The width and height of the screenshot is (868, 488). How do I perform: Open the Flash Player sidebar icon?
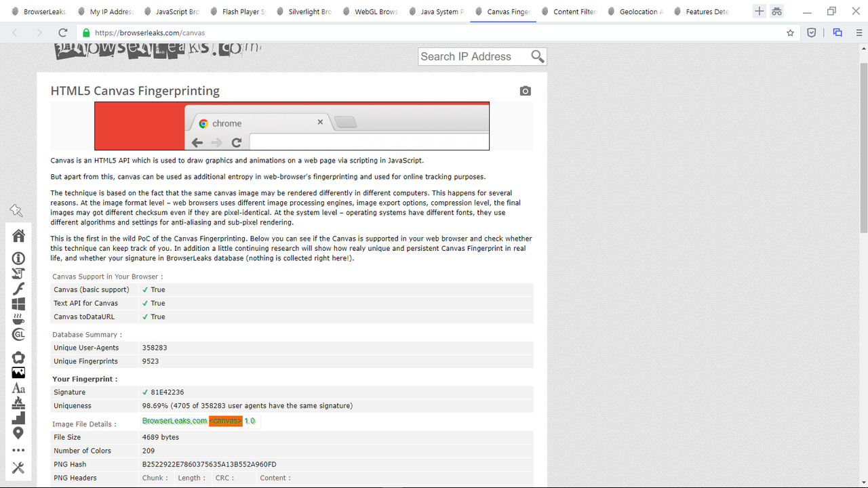(x=18, y=289)
